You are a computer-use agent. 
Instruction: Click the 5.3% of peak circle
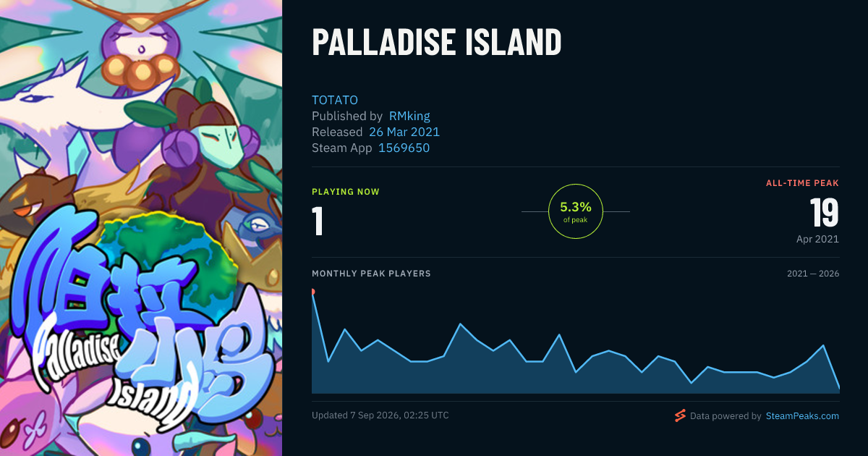576,211
